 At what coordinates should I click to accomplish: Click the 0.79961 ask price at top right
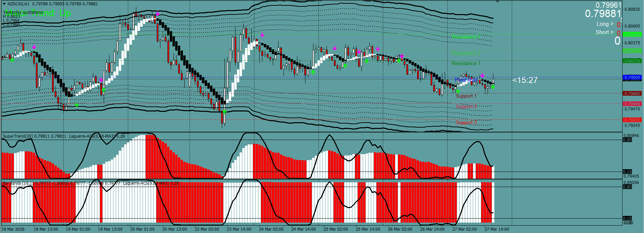(x=608, y=5)
